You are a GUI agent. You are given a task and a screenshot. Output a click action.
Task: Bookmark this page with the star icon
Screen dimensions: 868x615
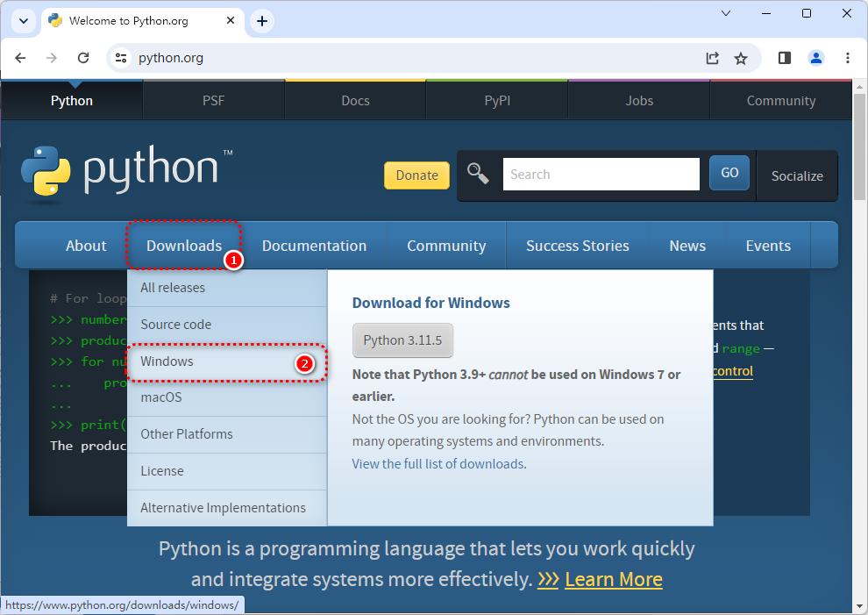click(741, 58)
